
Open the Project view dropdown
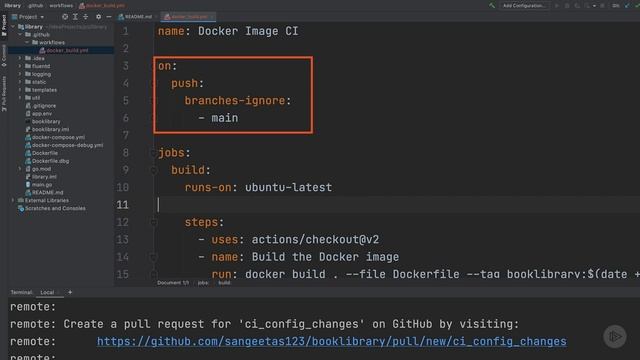[x=28, y=17]
